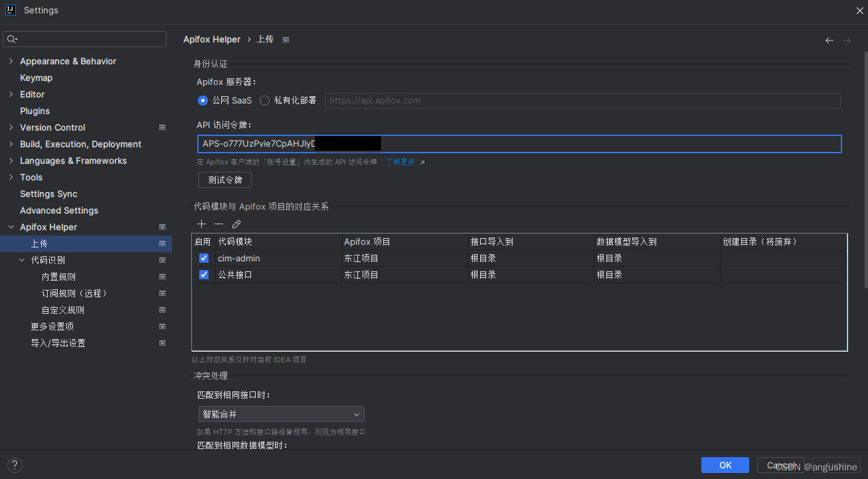Open Keymap settings page
This screenshot has height=479, width=868.
[x=36, y=78]
